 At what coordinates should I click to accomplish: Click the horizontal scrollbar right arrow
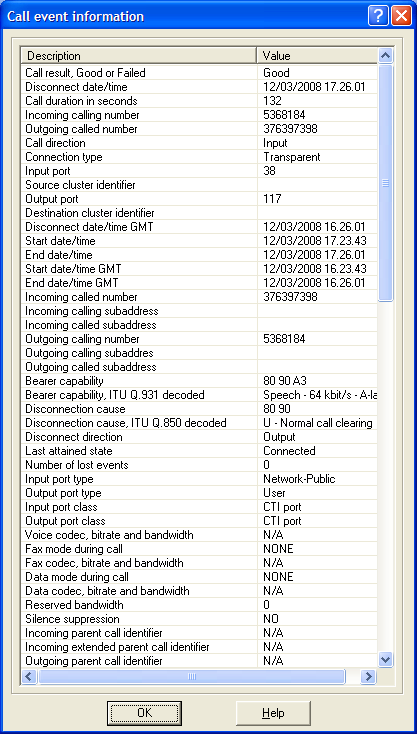click(369, 676)
